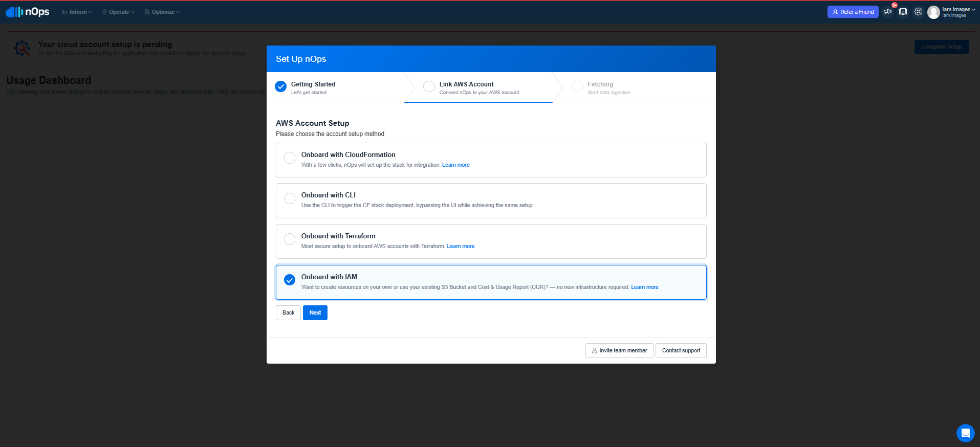This screenshot has height=447, width=980.
Task: Open Terraform Learn more link
Action: [461, 246]
